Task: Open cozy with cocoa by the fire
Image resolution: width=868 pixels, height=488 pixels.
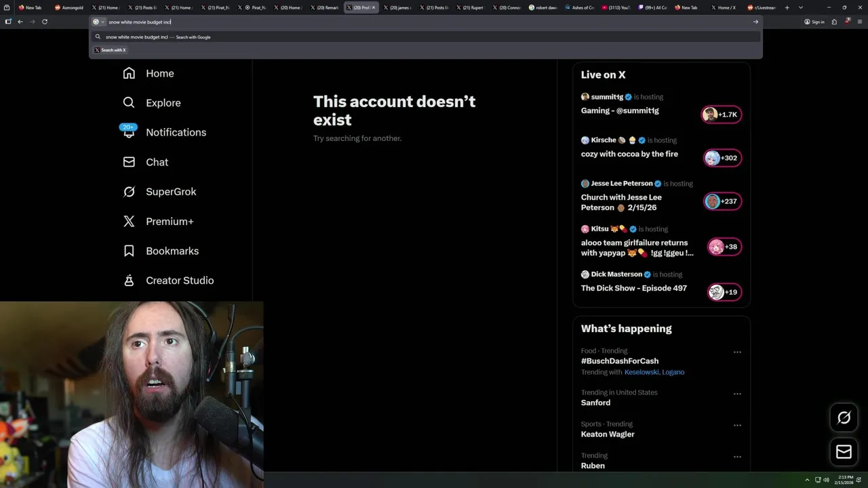Action: coord(629,154)
